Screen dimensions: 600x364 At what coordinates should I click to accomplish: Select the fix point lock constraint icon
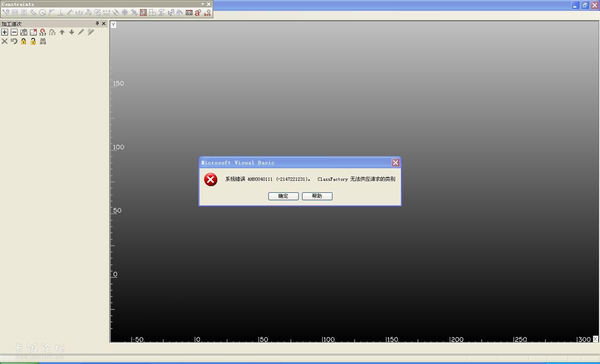pyautogui.click(x=5, y=12)
